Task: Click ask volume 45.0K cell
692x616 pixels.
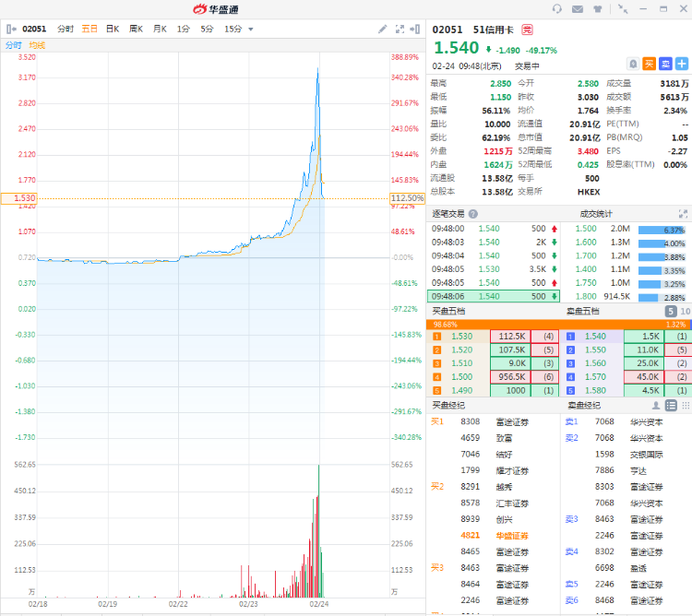Action: pos(644,377)
